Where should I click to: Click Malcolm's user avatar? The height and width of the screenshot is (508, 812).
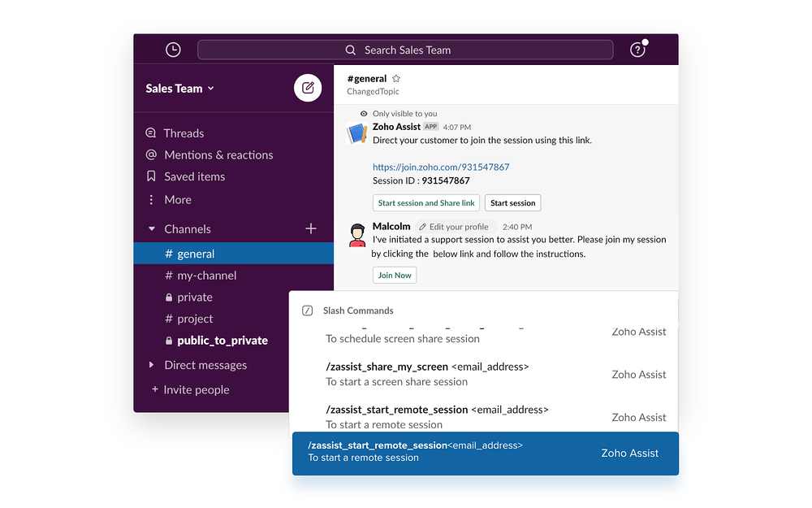click(356, 235)
